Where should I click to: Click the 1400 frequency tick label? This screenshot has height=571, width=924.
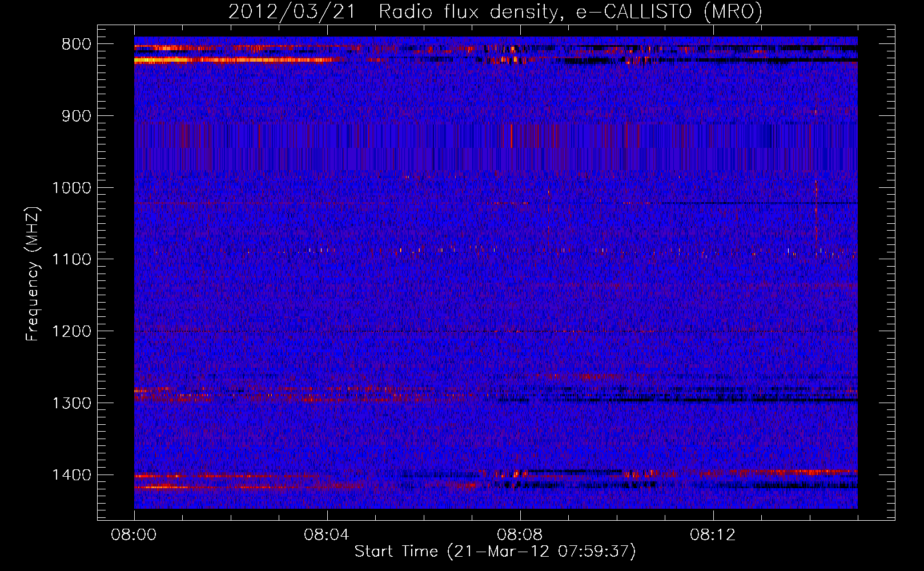[x=71, y=475]
